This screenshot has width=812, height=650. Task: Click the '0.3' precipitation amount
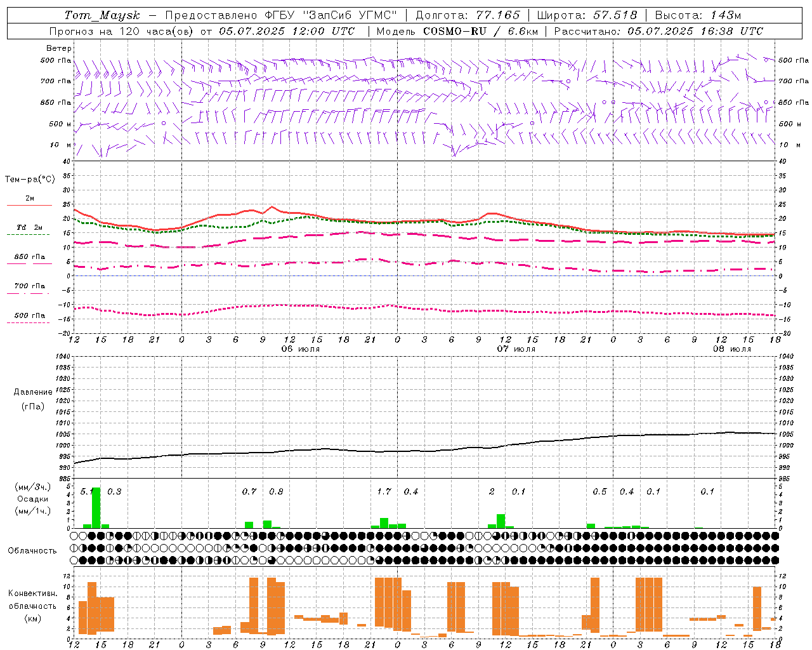[114, 492]
